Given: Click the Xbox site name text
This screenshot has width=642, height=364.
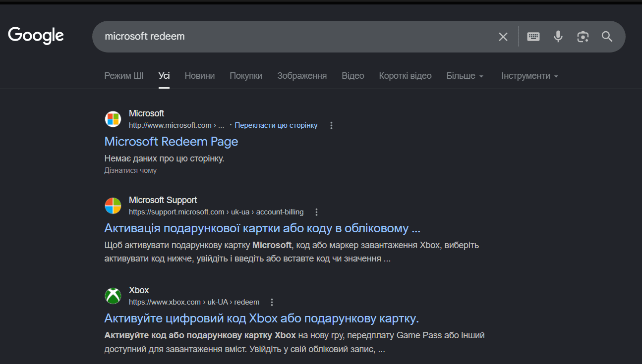Looking at the screenshot, I should coord(139,290).
